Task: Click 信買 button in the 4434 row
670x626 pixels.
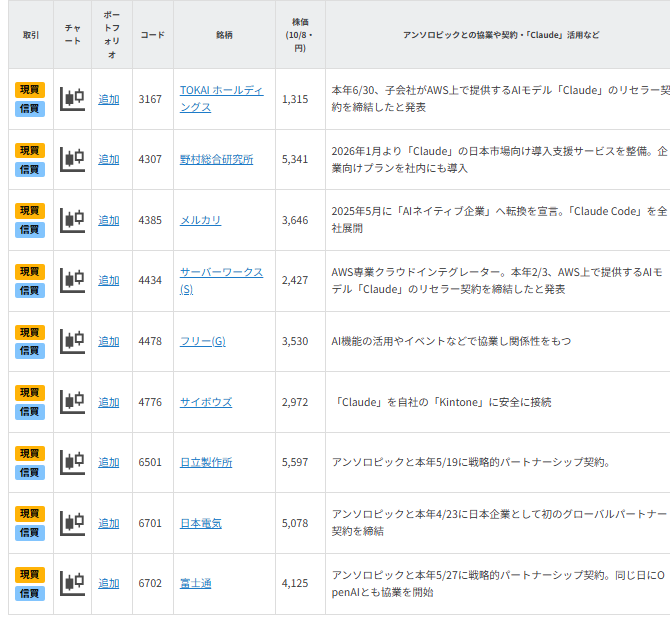Action: click(30, 290)
